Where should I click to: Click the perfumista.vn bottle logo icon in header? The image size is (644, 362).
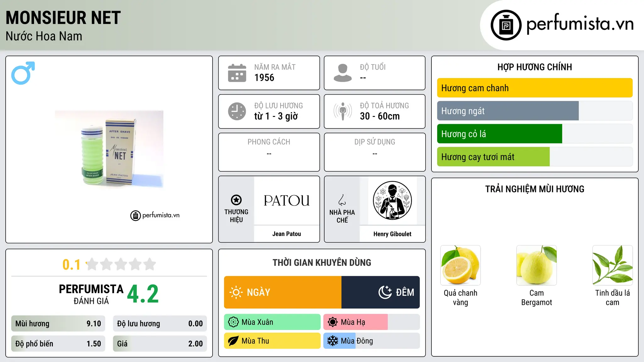(506, 25)
